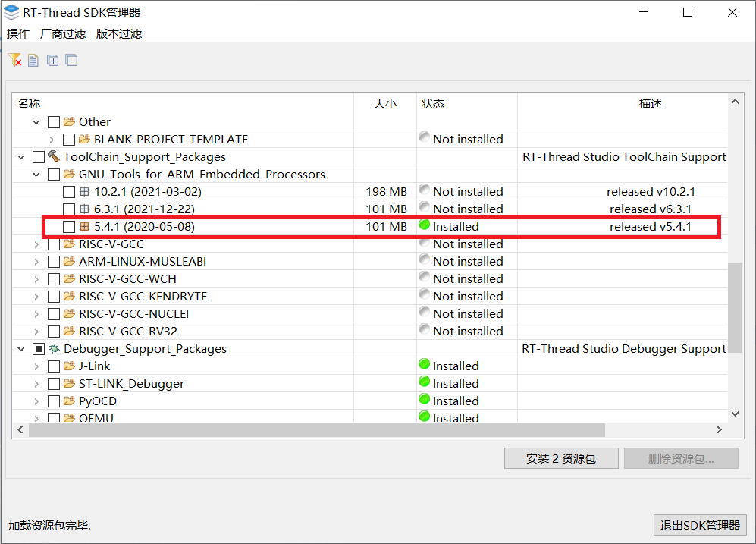Collapse the ToolChain_Support_Packages node
This screenshot has height=544, width=756.
tap(20, 157)
